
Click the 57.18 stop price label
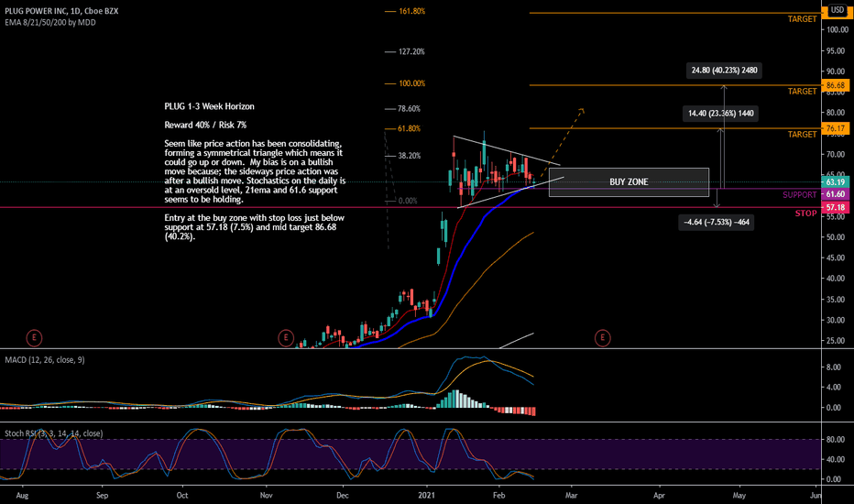(x=835, y=208)
